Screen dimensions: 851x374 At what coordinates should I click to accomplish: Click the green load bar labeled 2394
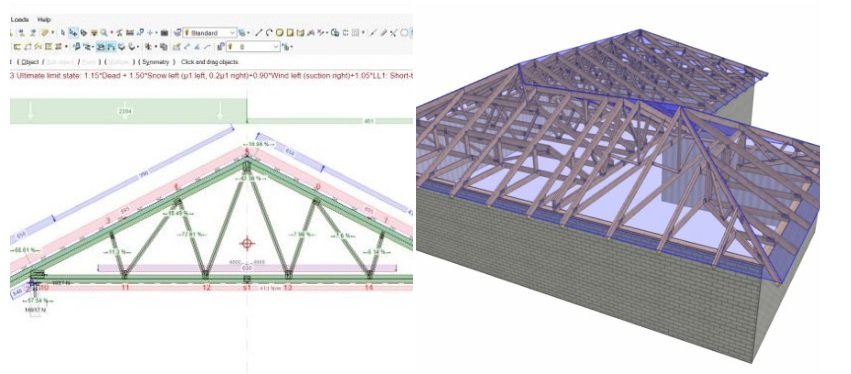[x=128, y=111]
